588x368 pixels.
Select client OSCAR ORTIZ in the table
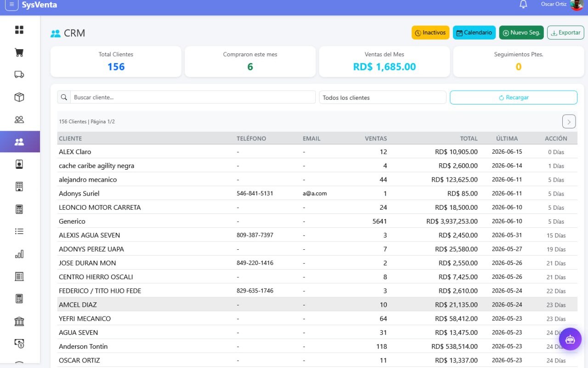[79, 360]
